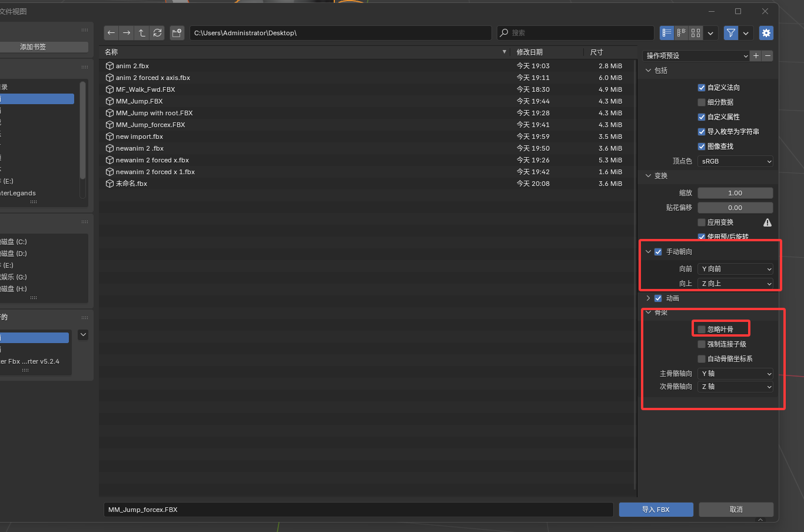Toggle 自定义法向 checkbox
This screenshot has height=532, width=804.
[x=702, y=88]
